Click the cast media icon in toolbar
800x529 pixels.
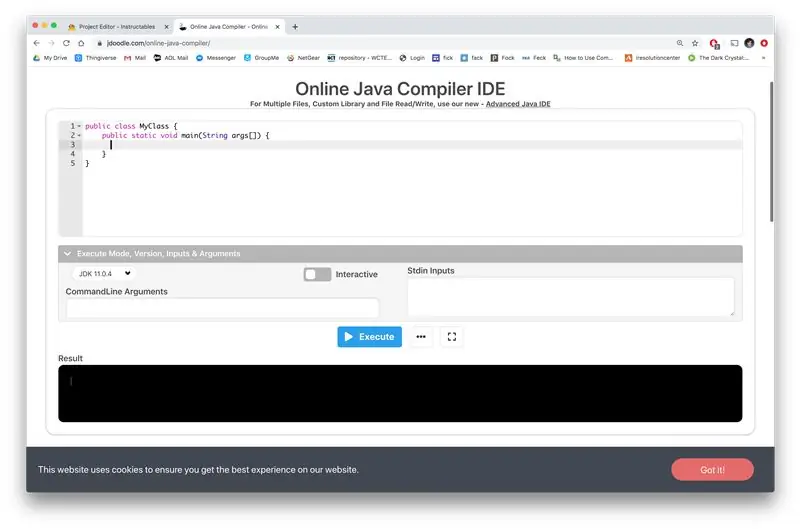[734, 43]
